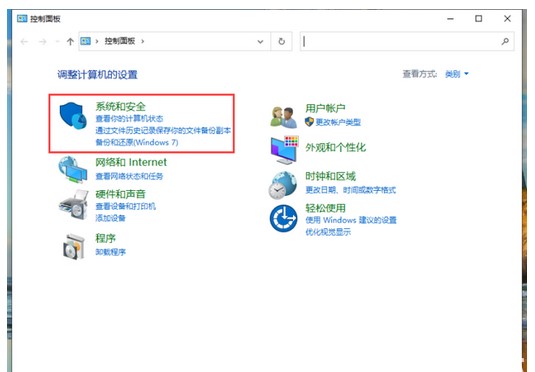
Task: Open 程序 category
Action: tap(105, 238)
